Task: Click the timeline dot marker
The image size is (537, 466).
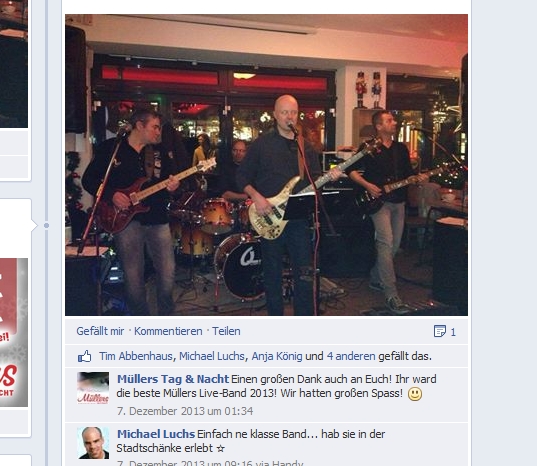Action: point(46,225)
